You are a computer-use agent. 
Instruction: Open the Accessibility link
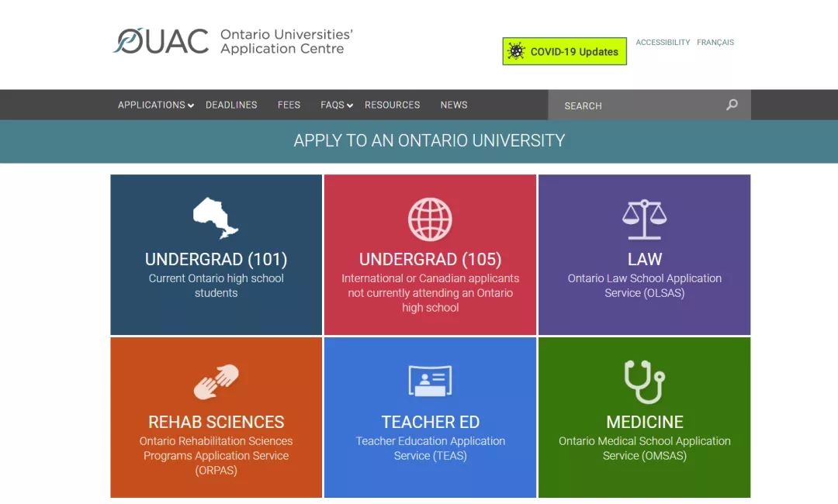tap(663, 43)
